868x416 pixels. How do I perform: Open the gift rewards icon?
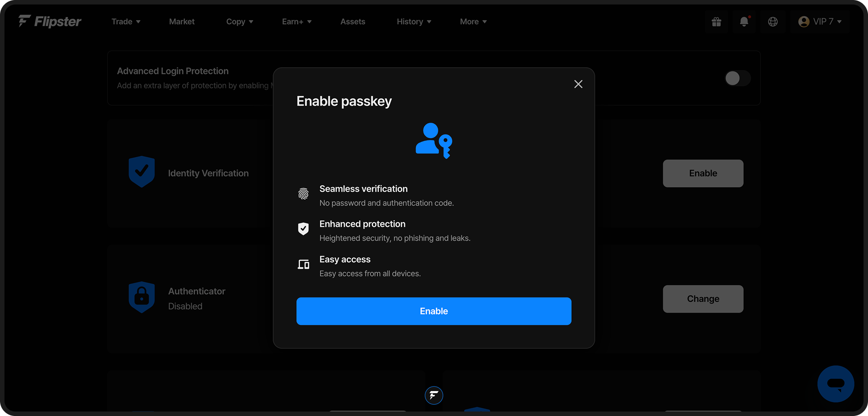pos(716,21)
